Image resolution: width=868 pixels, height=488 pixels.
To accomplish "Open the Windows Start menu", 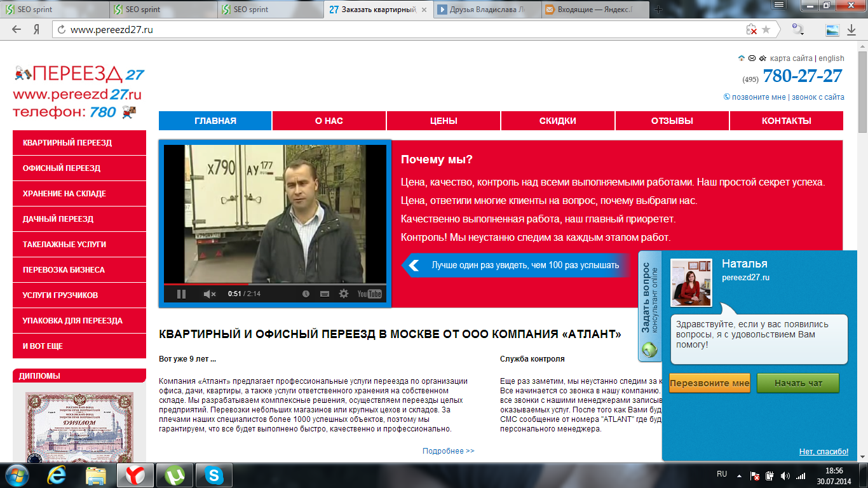I will (x=16, y=475).
